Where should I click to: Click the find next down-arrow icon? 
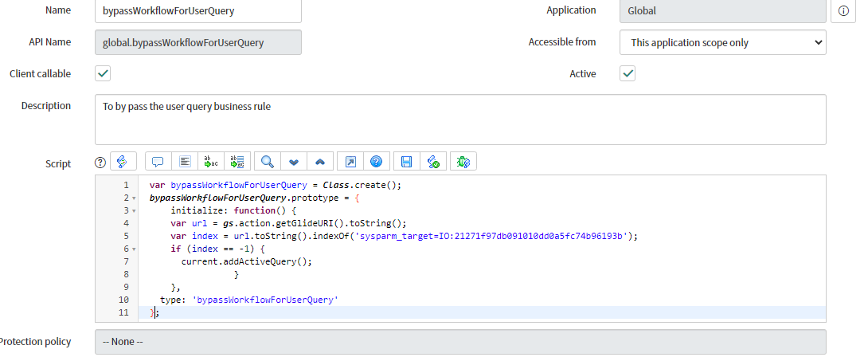[294, 162]
